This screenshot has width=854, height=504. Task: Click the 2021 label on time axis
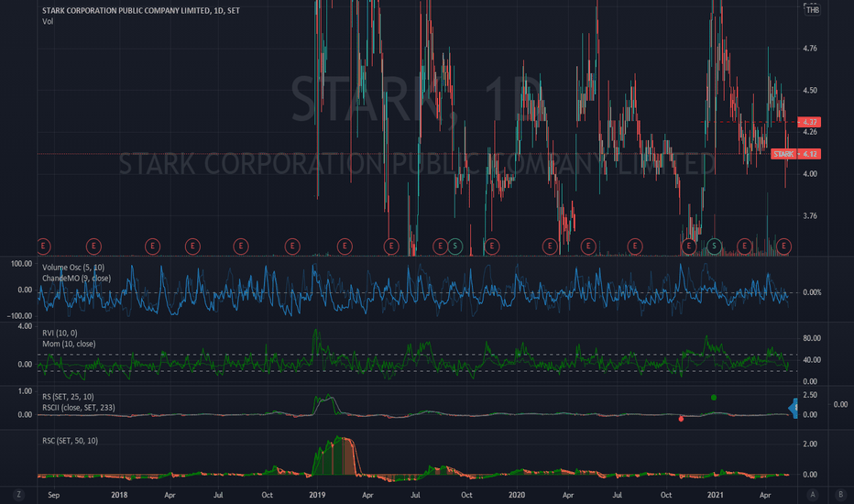click(715, 495)
